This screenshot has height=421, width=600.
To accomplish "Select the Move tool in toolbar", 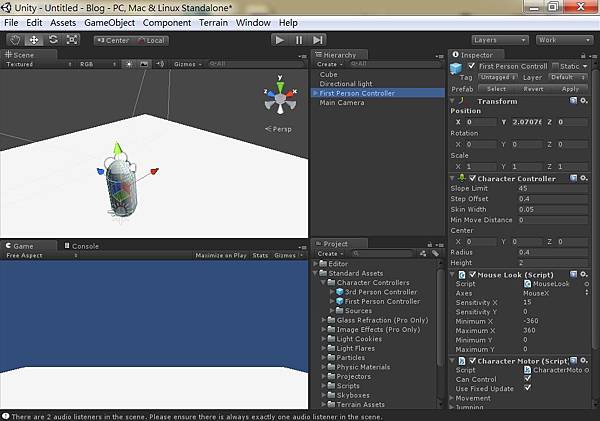I will click(x=34, y=40).
